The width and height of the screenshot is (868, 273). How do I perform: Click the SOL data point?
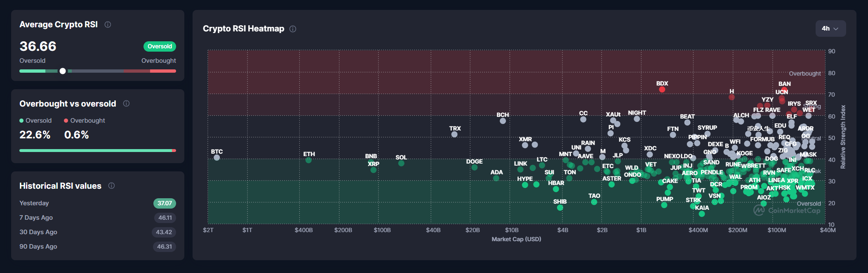coord(401,164)
